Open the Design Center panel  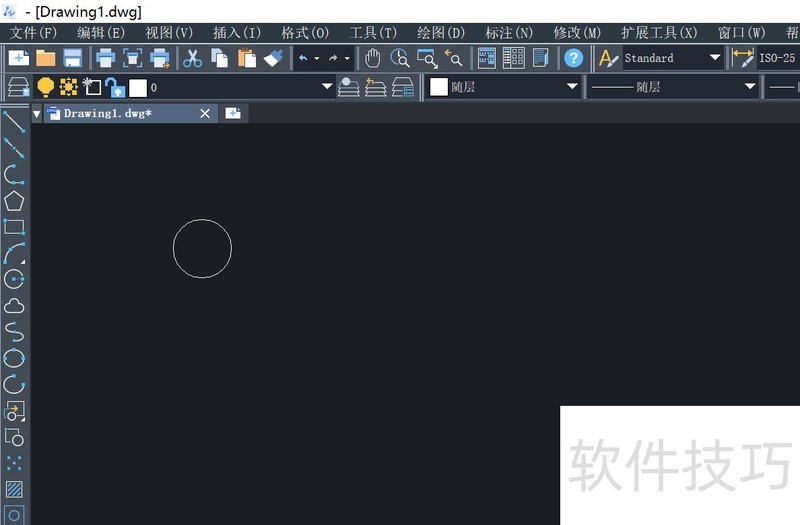(x=514, y=58)
